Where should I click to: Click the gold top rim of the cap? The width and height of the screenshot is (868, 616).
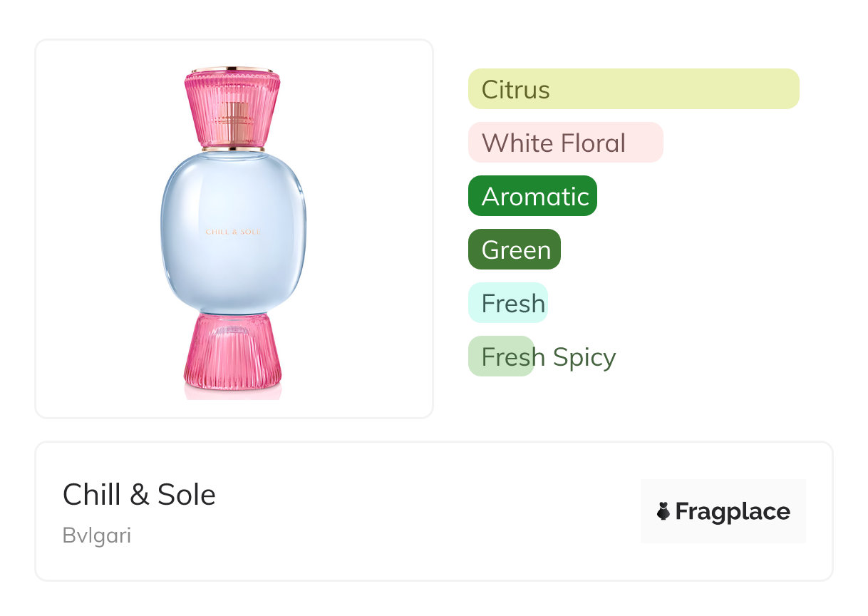[232, 70]
